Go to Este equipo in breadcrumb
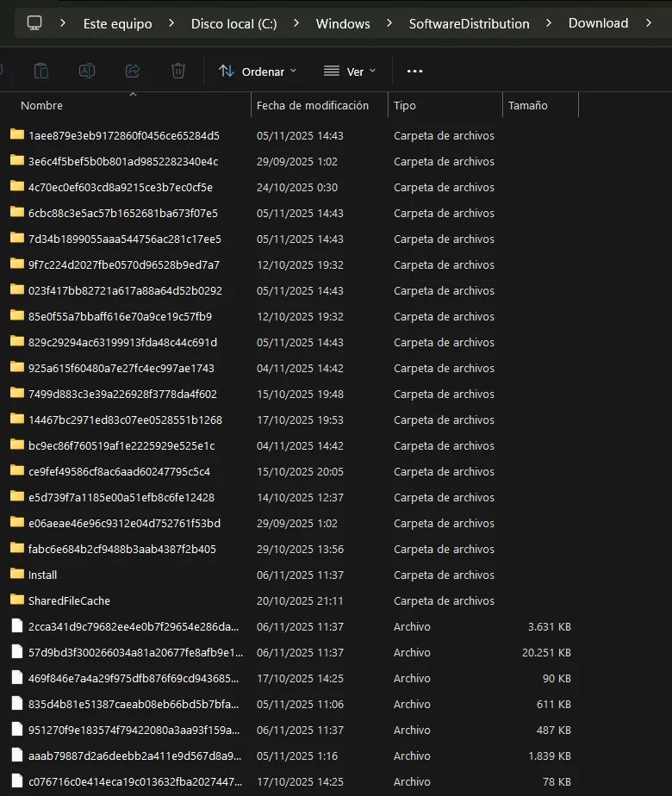The width and height of the screenshot is (672, 796). [117, 23]
